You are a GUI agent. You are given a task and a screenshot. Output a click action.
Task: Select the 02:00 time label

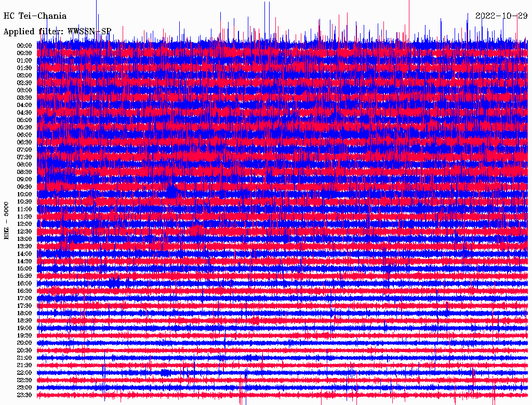coord(24,76)
